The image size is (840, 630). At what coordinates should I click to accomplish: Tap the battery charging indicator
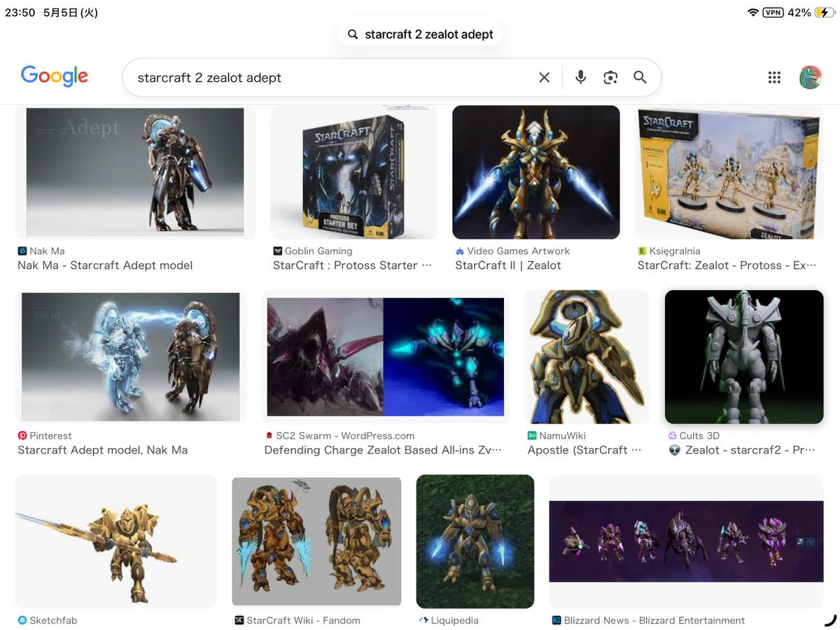click(825, 13)
